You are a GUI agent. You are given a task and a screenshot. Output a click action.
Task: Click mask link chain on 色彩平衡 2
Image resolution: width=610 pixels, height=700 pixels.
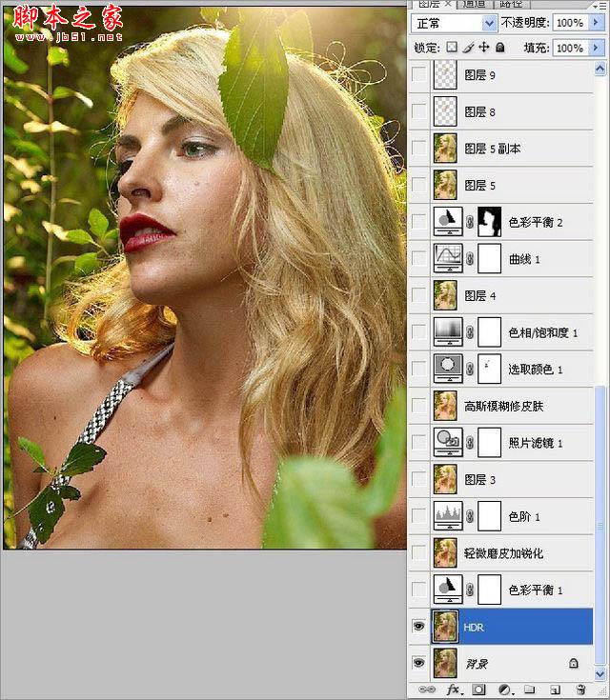click(470, 221)
